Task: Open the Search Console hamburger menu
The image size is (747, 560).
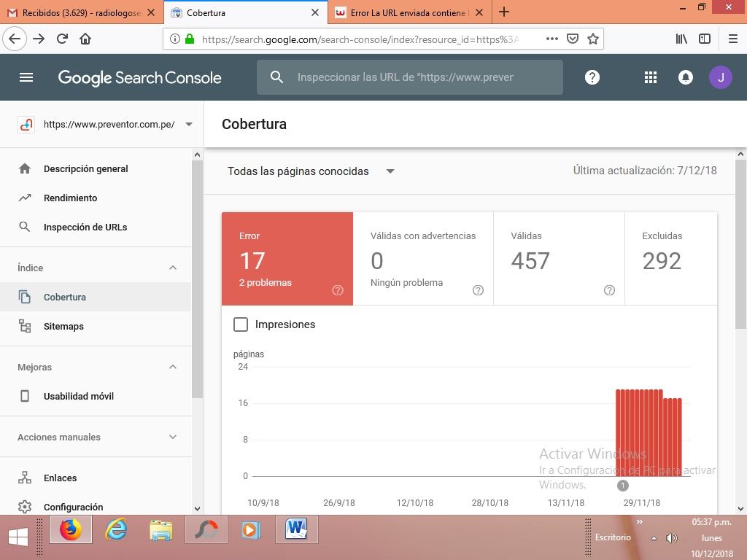Action: (26, 77)
